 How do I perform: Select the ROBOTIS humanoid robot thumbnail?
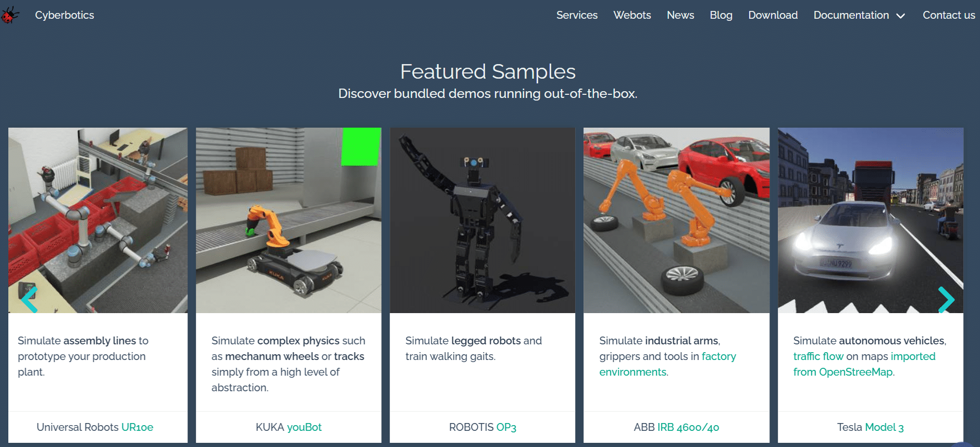click(x=482, y=220)
